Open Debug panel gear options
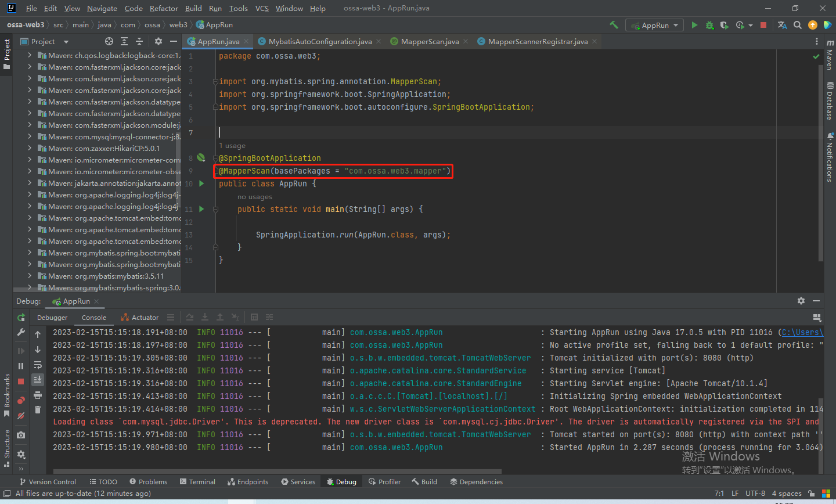836x504 pixels. [x=801, y=301]
